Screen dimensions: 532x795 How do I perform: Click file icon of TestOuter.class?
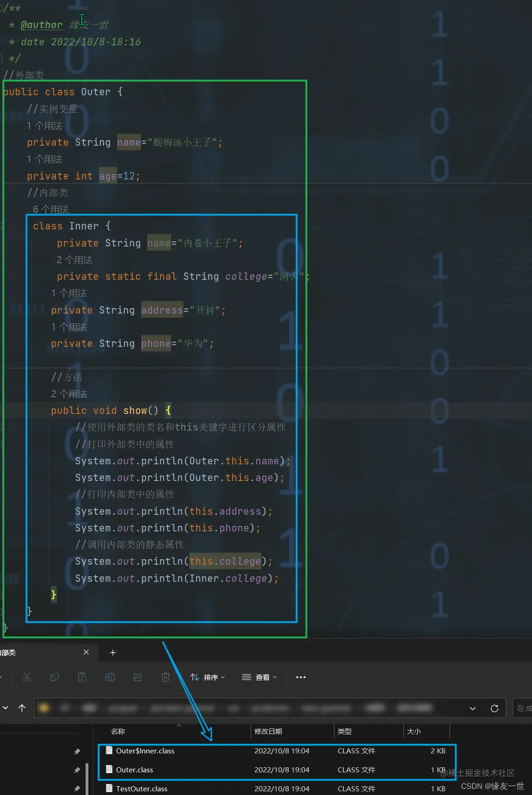coord(109,788)
